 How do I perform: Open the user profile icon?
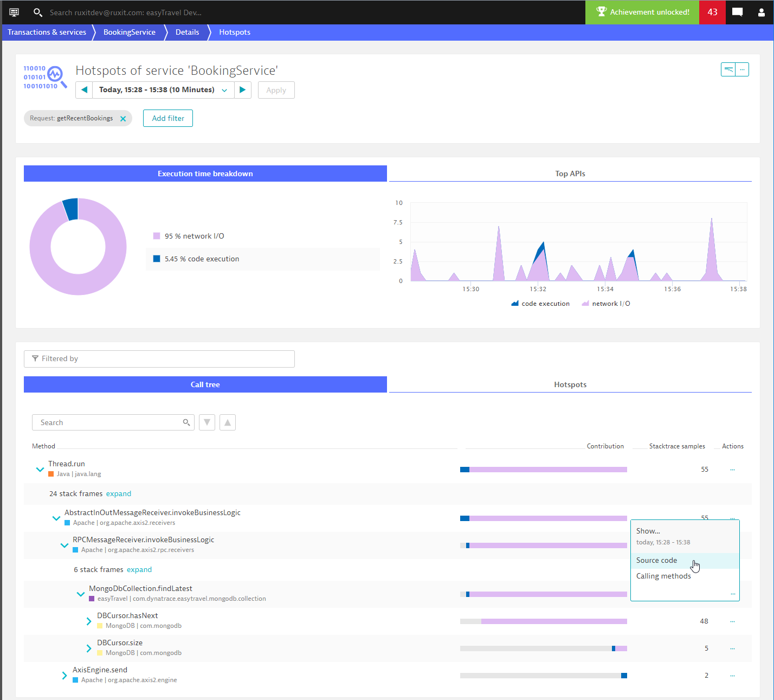(762, 12)
